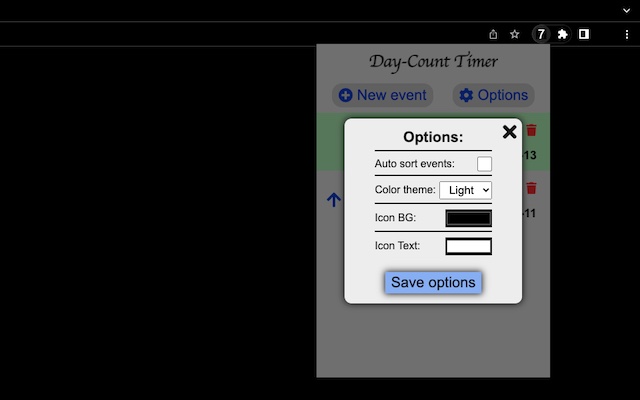Close the Options dialog with the X
The width and height of the screenshot is (640, 400).
click(x=509, y=132)
